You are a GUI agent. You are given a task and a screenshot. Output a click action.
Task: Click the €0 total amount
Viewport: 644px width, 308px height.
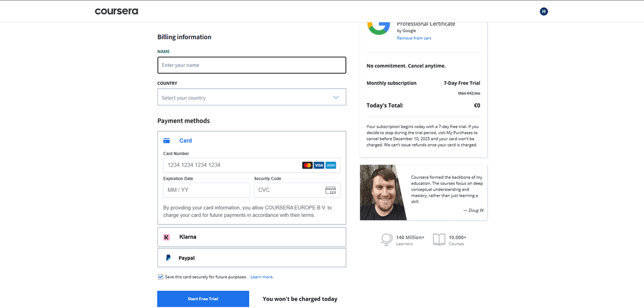coord(477,105)
